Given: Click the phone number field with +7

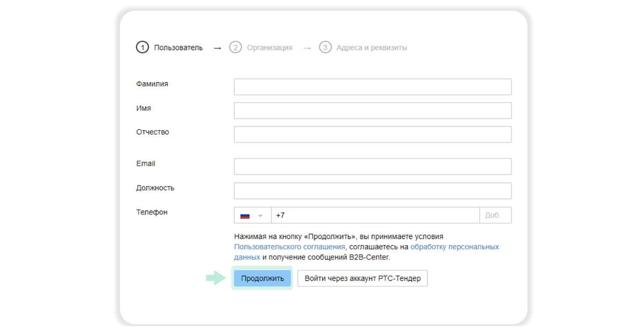Looking at the screenshot, I should coord(375,215).
